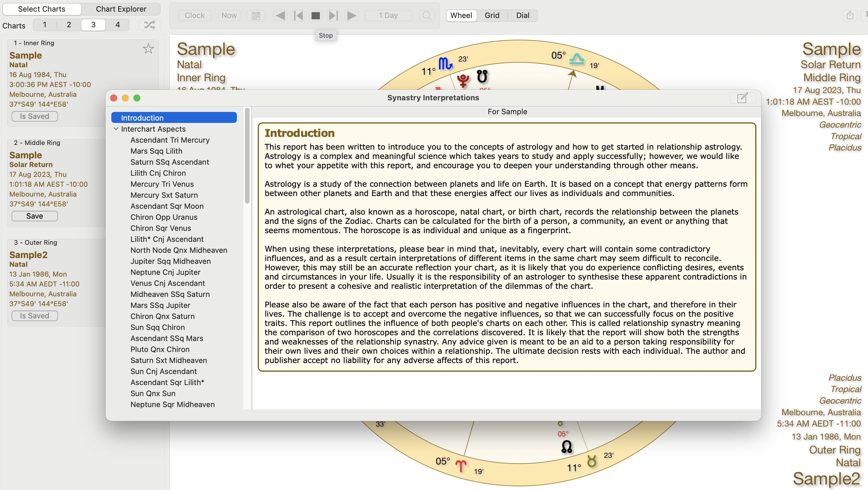Click the Saturn SSq Ascendant aspect
Viewport: 868px width, 490px height.
click(x=170, y=161)
